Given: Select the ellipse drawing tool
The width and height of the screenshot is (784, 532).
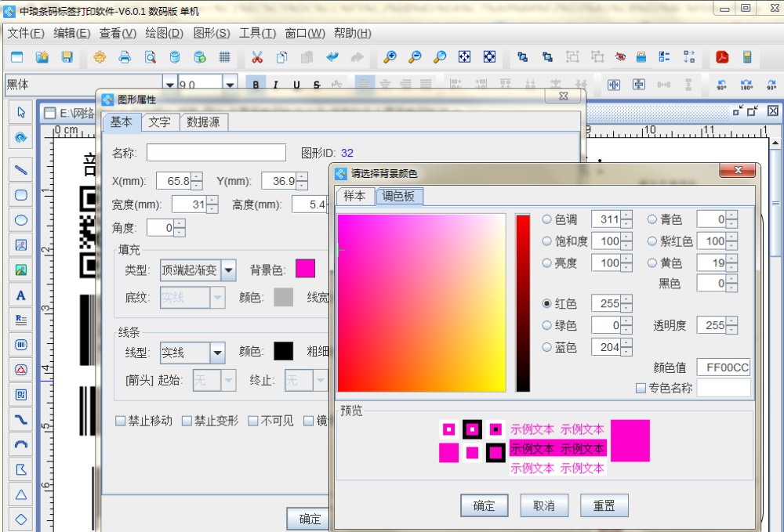Looking at the screenshot, I should (21, 220).
